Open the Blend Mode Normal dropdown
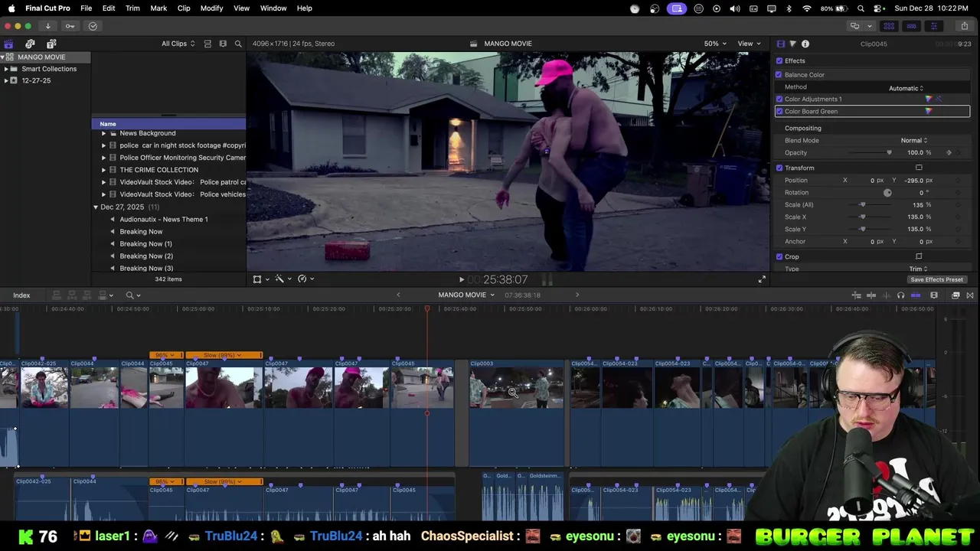Screen dimensions: 980x551 click(x=914, y=140)
